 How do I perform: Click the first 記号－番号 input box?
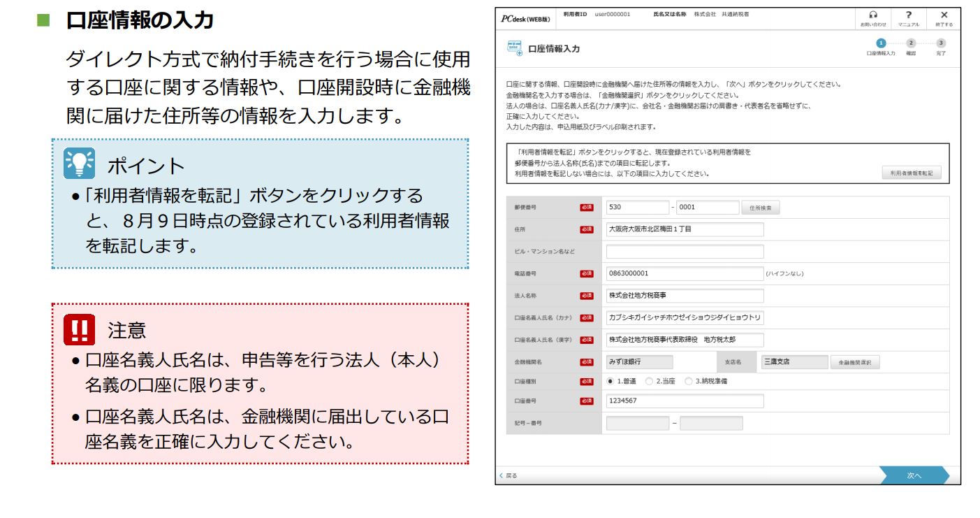coord(638,423)
